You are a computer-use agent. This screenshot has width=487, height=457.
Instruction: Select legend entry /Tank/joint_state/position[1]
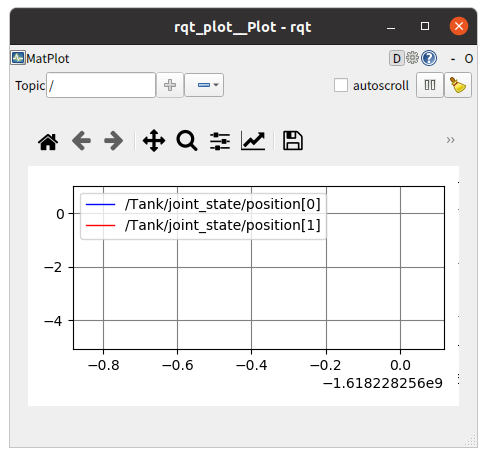tap(222, 225)
